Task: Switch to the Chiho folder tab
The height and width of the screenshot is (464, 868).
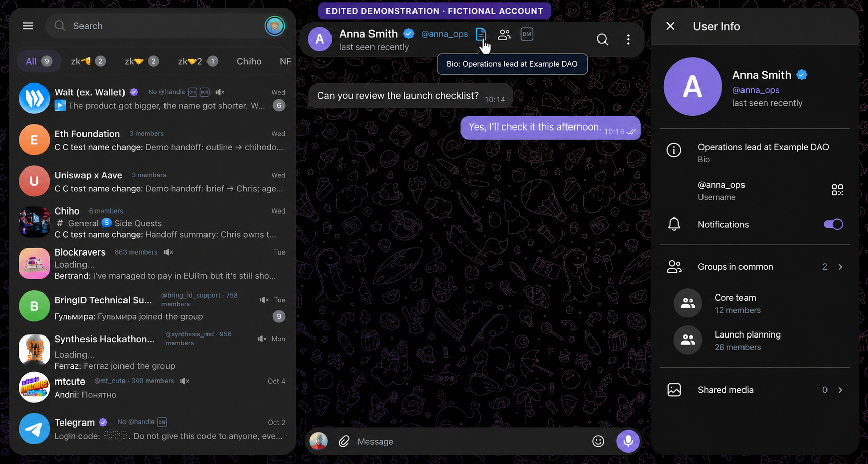Action: tap(249, 61)
